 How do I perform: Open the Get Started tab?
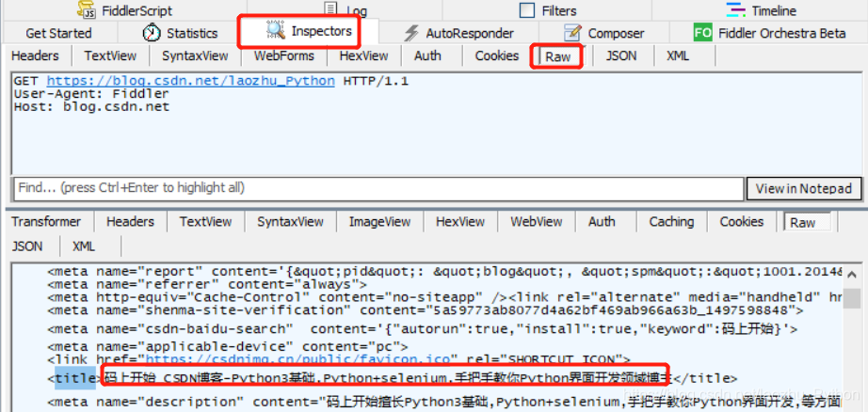click(58, 33)
